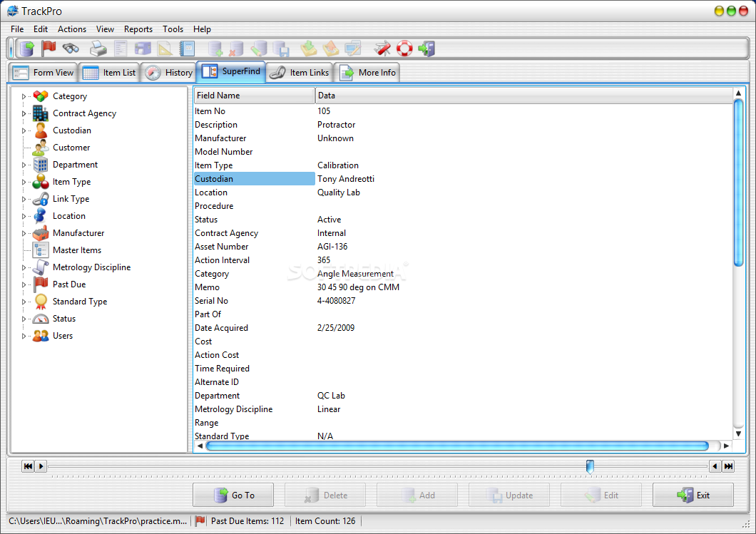Click the Category tree icon
Screen dimensions: 756x534
point(41,96)
